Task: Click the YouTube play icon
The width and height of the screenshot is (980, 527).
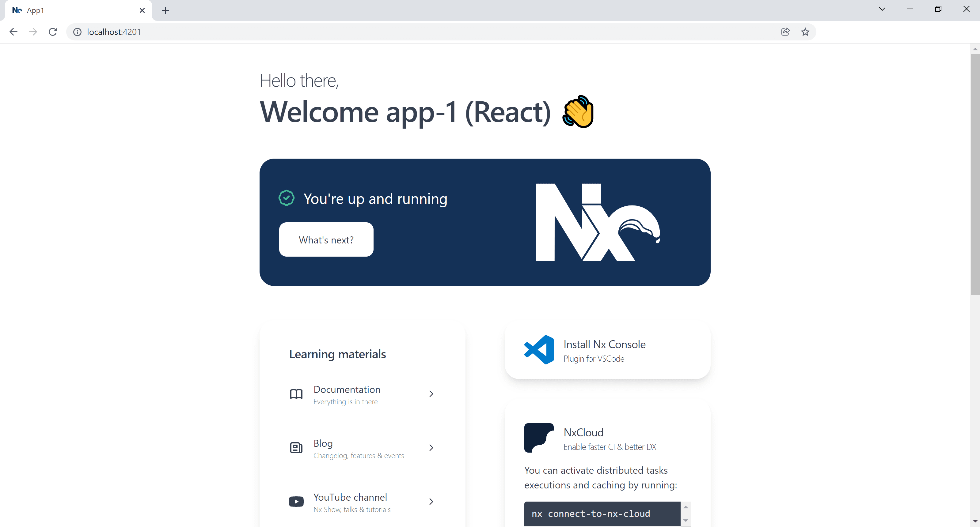Action: pyautogui.click(x=296, y=502)
